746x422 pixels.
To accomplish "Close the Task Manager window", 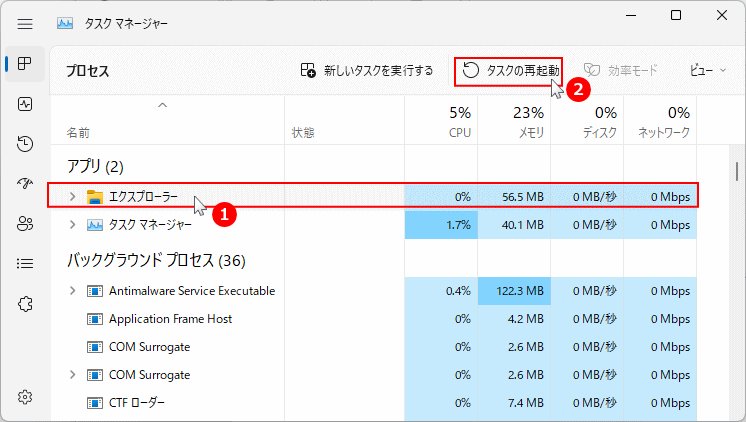I will tap(722, 16).
